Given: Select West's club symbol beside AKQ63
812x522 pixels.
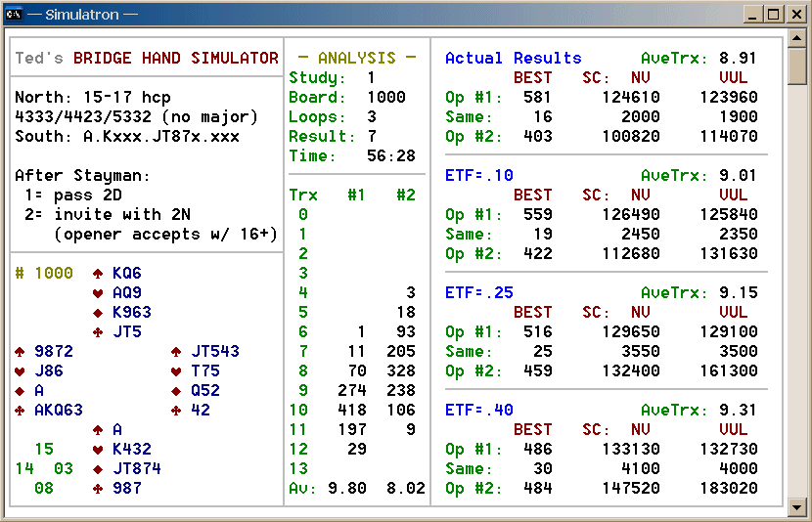Looking at the screenshot, I should (x=20, y=411).
